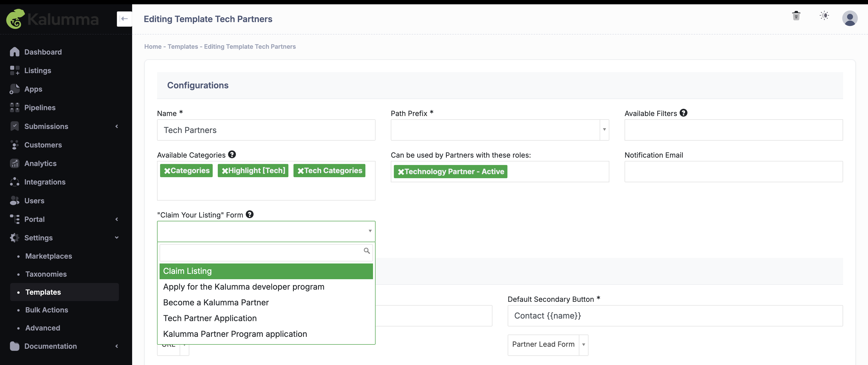This screenshot has height=365, width=868.
Task: Click the Submissions checkmark icon
Action: (14, 126)
